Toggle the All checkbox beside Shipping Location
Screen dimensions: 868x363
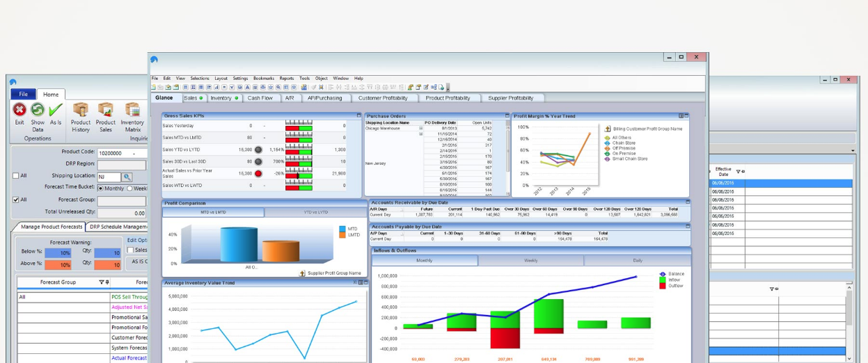tap(16, 176)
